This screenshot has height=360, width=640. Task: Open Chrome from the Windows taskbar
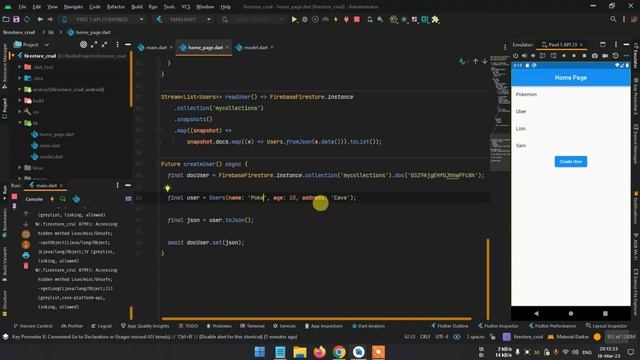(339, 352)
